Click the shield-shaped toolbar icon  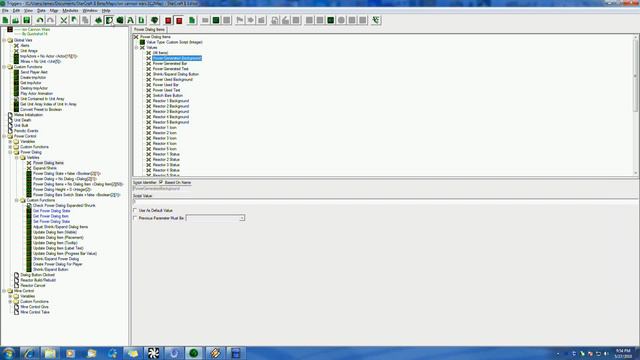155,20
